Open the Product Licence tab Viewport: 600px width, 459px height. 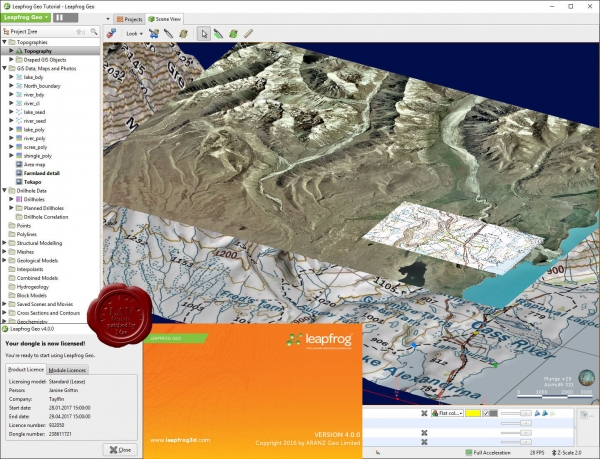pos(26,369)
